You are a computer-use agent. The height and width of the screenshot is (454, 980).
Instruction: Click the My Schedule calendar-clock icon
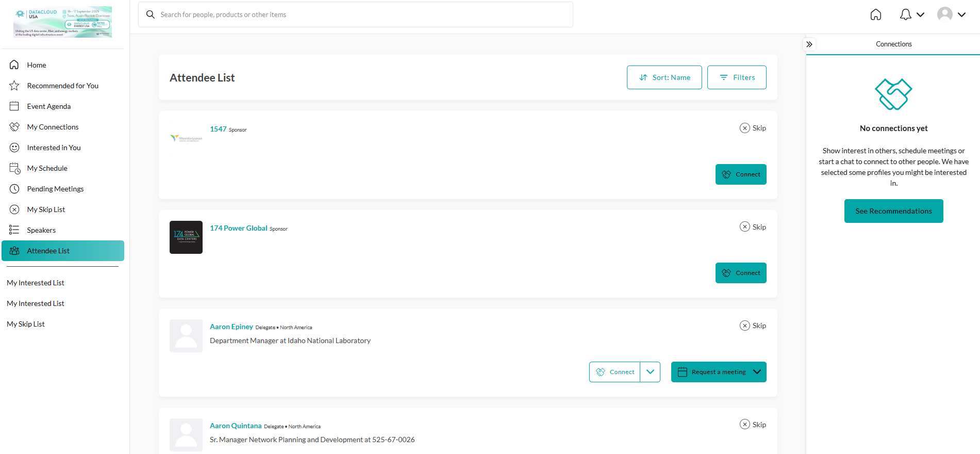15,168
